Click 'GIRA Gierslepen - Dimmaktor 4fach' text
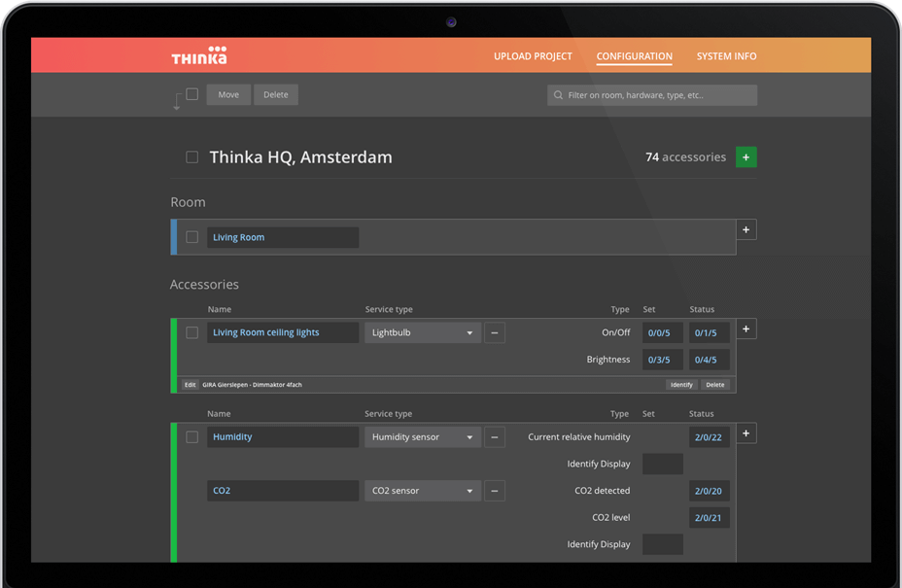 (x=252, y=384)
